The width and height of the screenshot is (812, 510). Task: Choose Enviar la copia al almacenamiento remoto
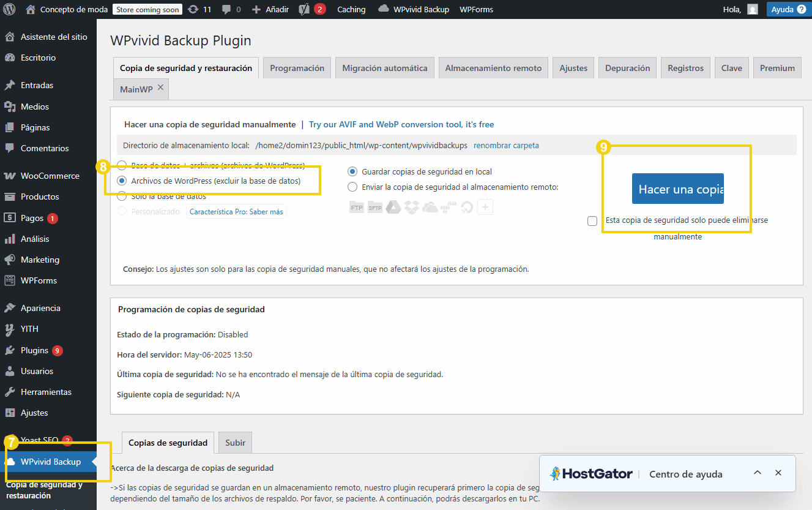click(352, 187)
